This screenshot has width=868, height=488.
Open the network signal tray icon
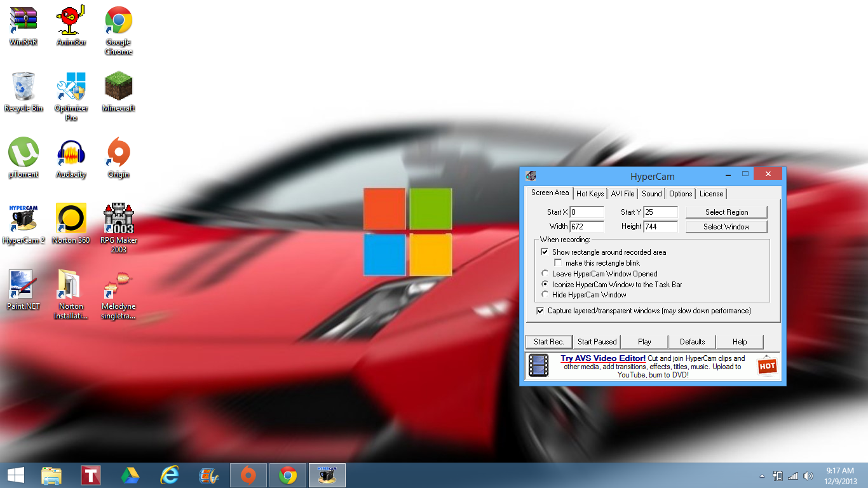point(792,475)
